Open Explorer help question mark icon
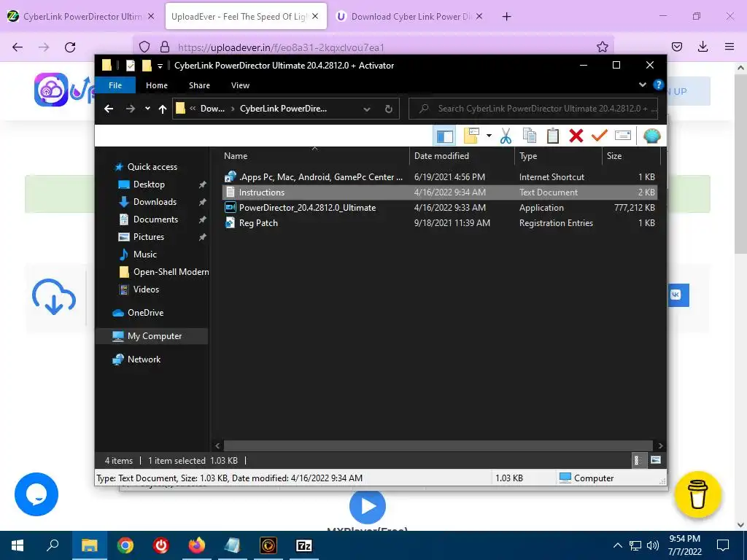 659,85
